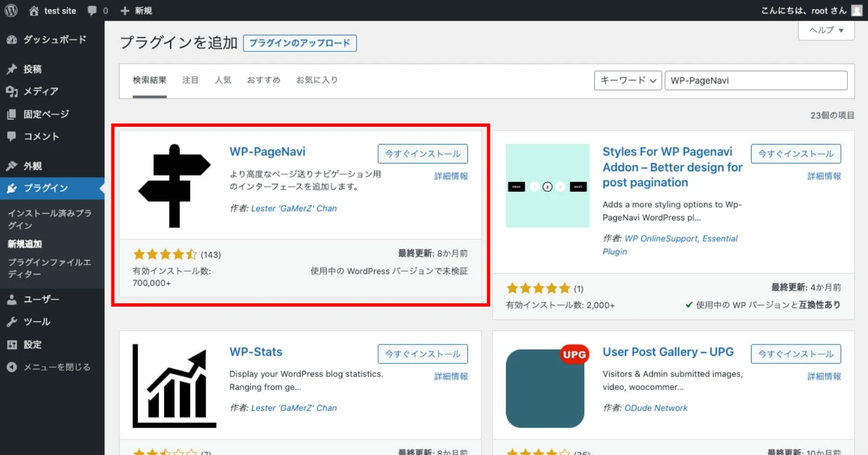Open the WP-Stats plugin title link
868x455 pixels.
click(256, 352)
